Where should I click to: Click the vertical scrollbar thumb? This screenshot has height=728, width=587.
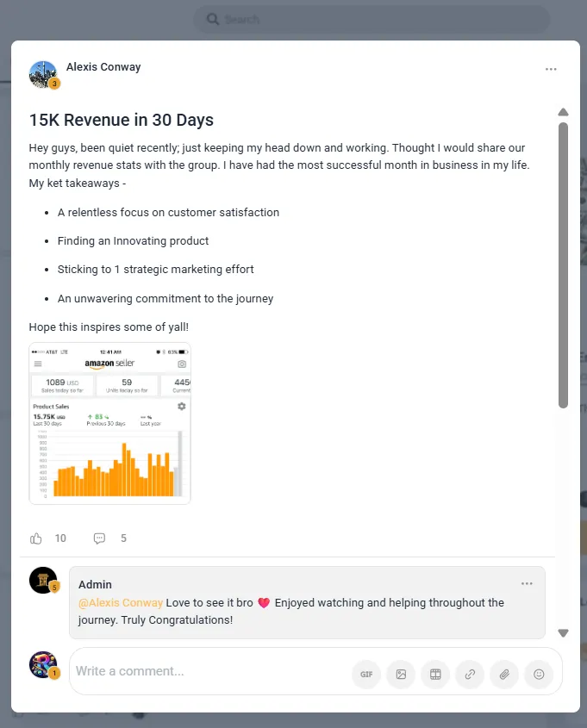coord(564,265)
